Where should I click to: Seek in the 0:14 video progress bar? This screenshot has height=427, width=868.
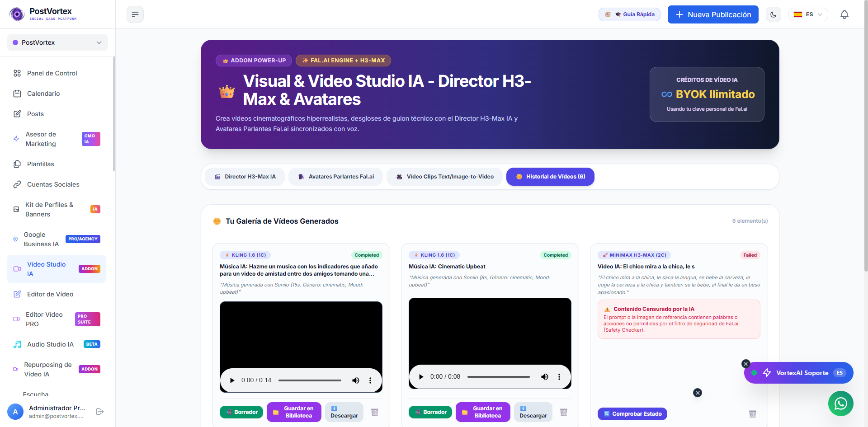pyautogui.click(x=310, y=380)
